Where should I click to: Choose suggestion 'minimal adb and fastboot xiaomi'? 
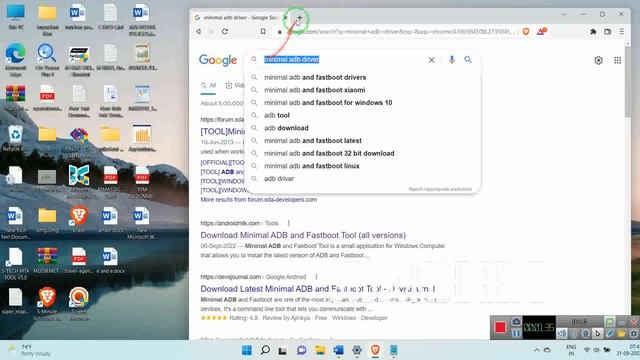click(362, 90)
